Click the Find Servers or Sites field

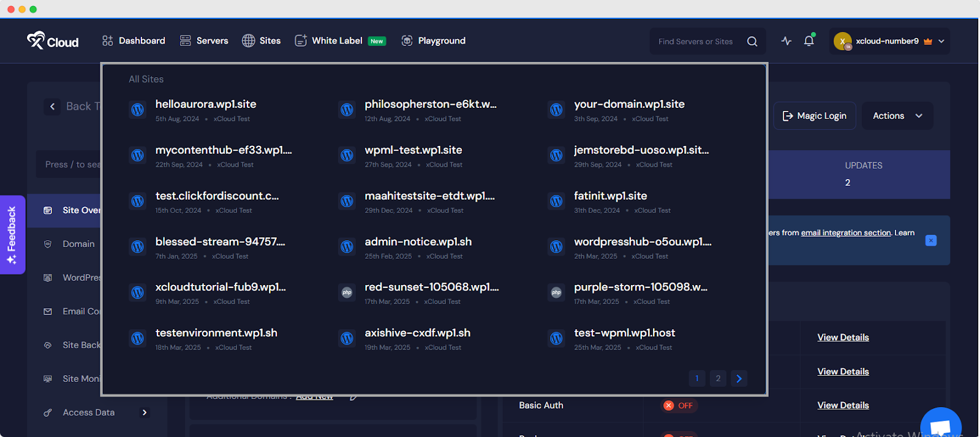[695, 42]
